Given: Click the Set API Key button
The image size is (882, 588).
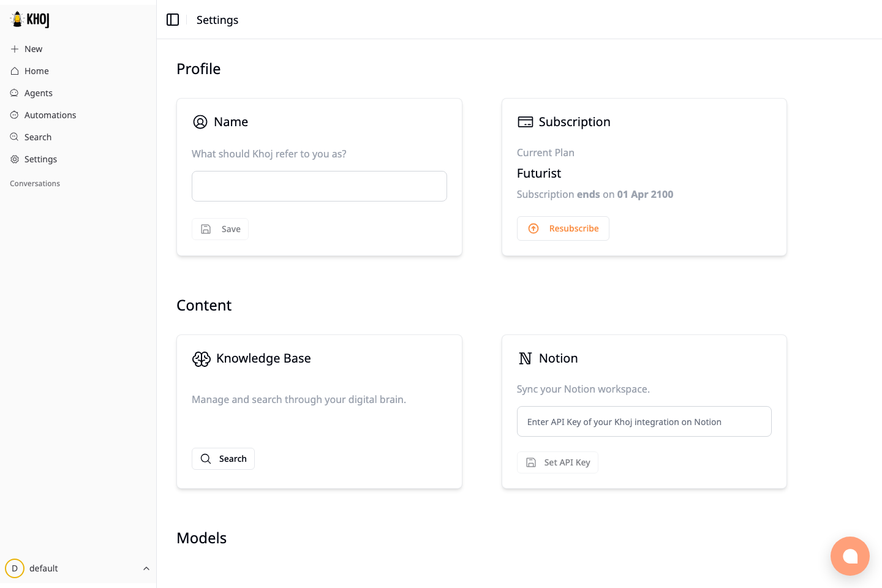Looking at the screenshot, I should (x=557, y=462).
